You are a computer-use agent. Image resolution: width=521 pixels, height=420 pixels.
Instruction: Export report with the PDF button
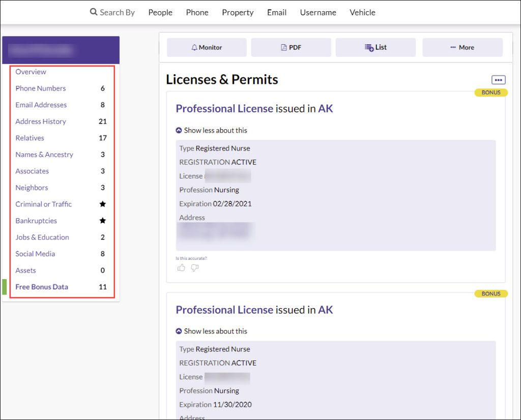coord(291,47)
